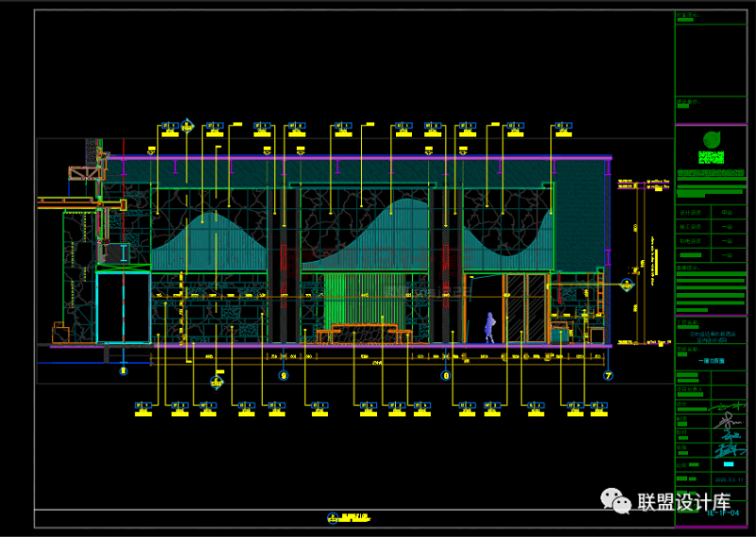Select the orange bench furniture at center
Viewport: 756px width, 537px height.
tap(364, 332)
